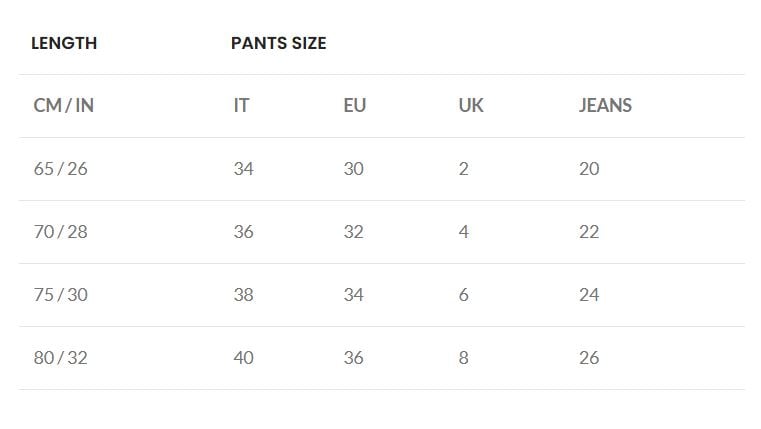The height and width of the screenshot is (429, 761).
Task: Click the UK column header
Action: point(471,105)
